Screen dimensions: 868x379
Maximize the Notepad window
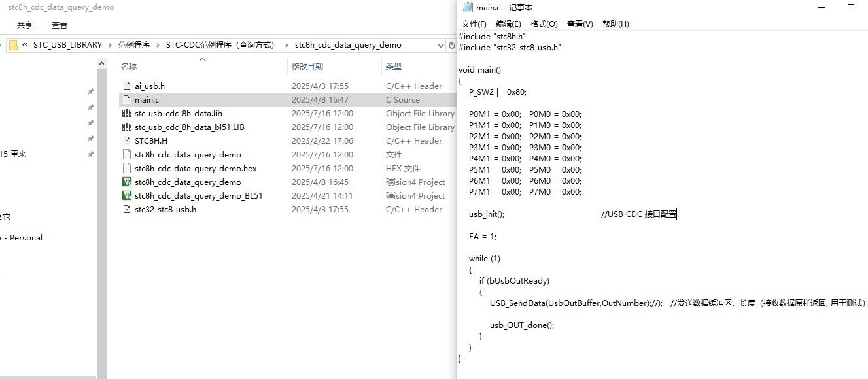(x=851, y=7)
